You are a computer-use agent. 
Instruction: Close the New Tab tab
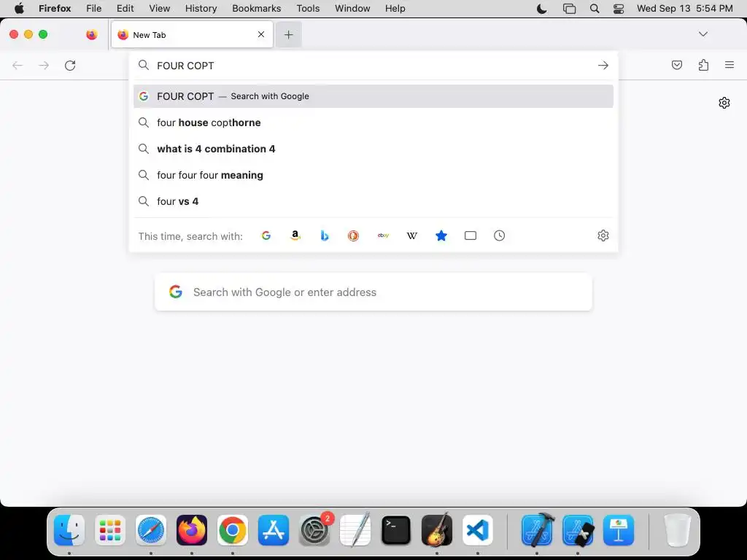pyautogui.click(x=261, y=34)
